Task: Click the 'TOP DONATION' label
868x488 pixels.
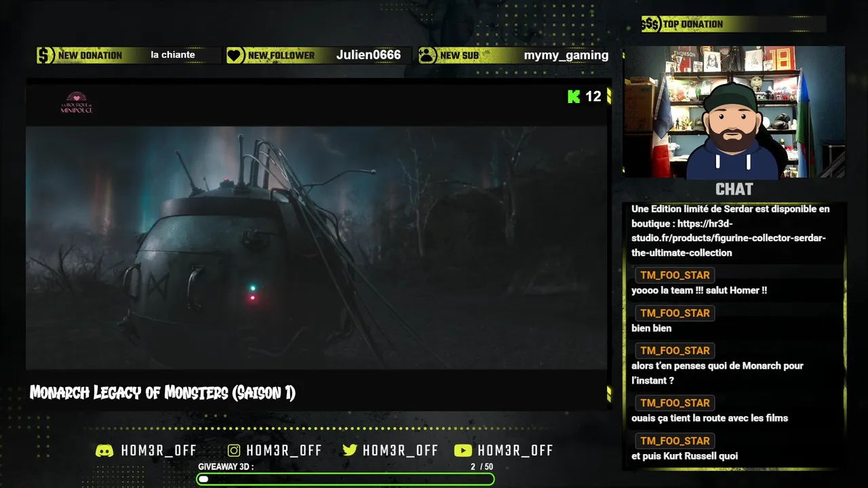Action: pos(693,24)
